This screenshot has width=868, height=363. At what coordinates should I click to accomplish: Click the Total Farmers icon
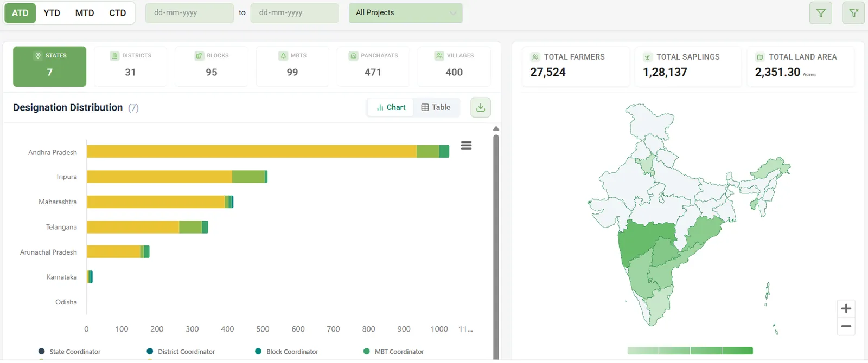535,57
